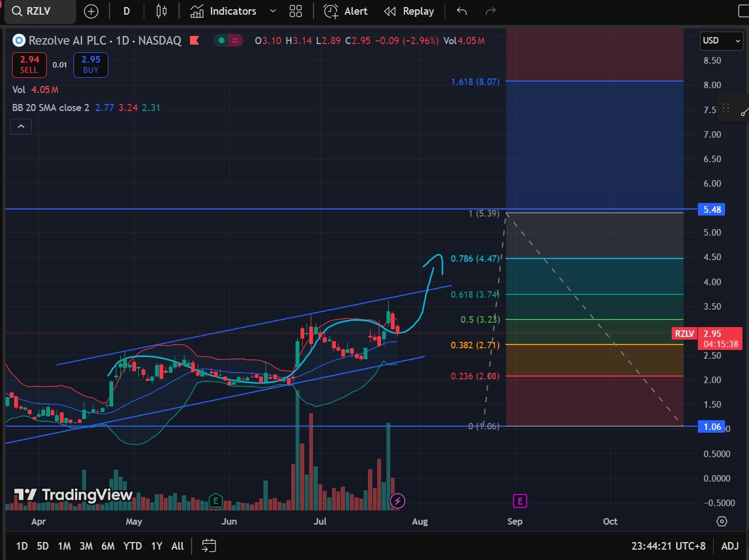Switch to the YTD time range
This screenshot has height=560, width=749.
[132, 546]
